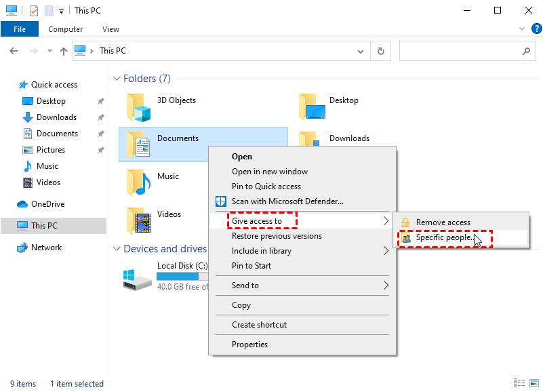This screenshot has width=545, height=392.
Task: Open the Customize Quick Access Toolbar dropdown
Action: click(x=62, y=11)
